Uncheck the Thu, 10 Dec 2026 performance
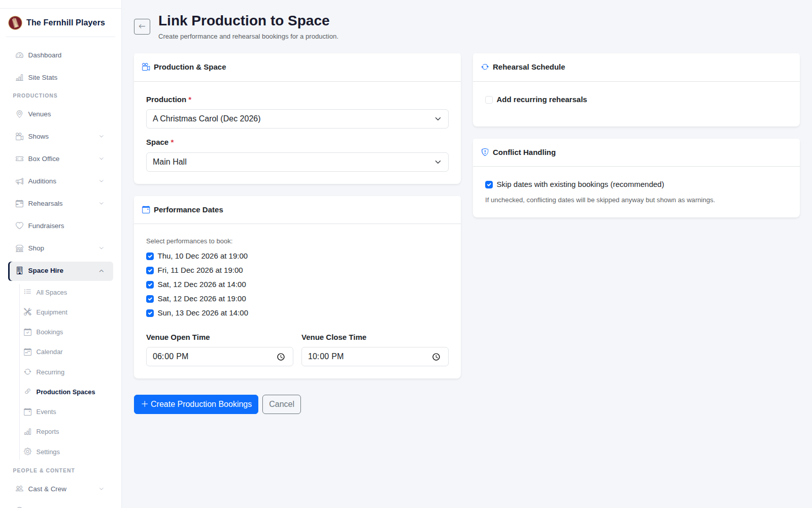Image resolution: width=812 pixels, height=508 pixels. [150, 256]
